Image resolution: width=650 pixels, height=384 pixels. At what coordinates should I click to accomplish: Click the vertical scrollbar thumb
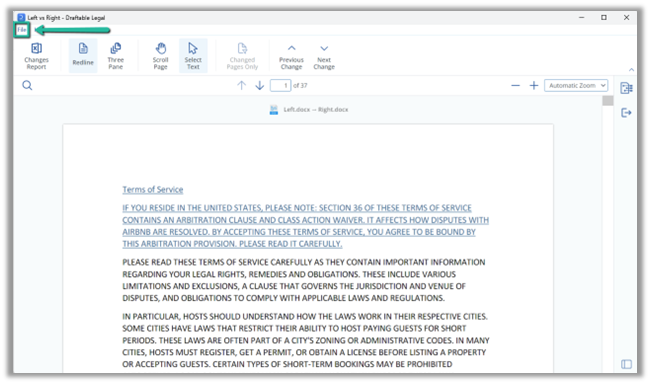(x=608, y=100)
